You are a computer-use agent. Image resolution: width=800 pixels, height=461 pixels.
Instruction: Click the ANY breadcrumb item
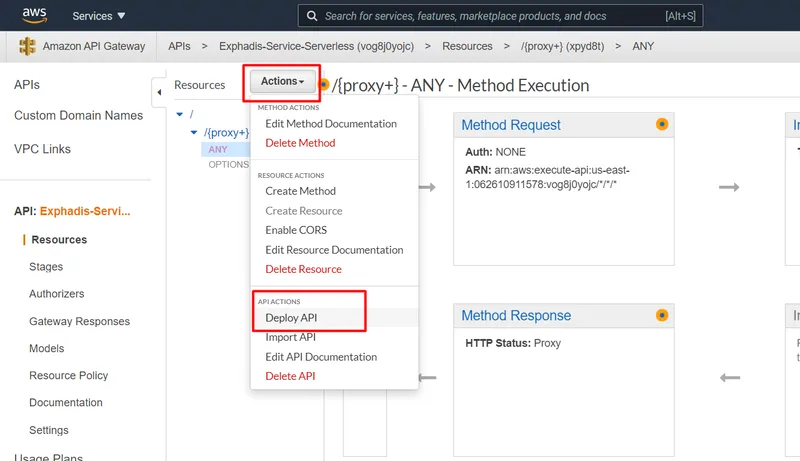tap(643, 46)
